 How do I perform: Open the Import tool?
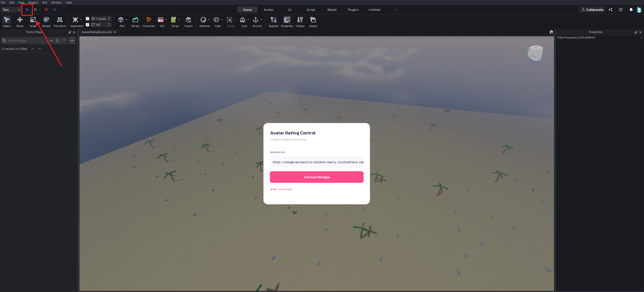(x=188, y=22)
